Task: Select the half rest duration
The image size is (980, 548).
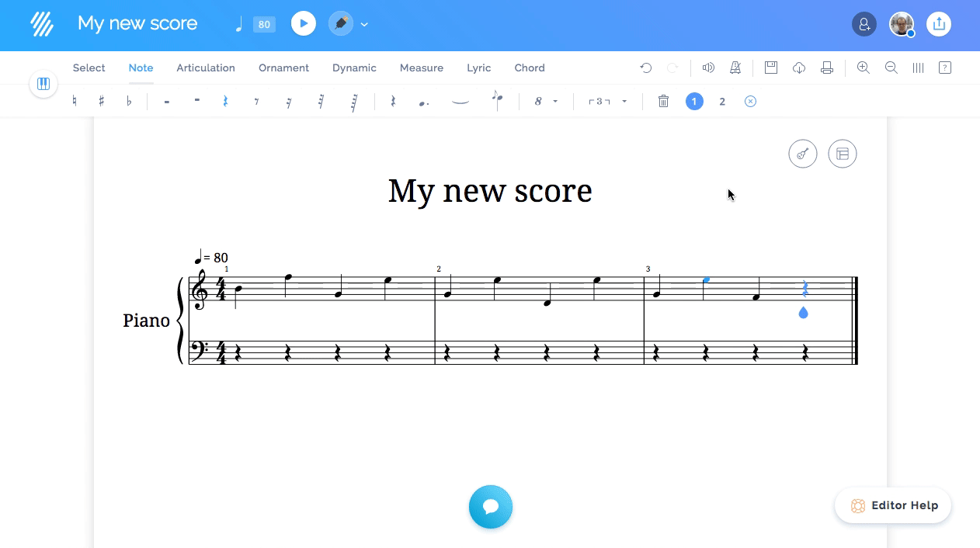Action: click(x=197, y=100)
